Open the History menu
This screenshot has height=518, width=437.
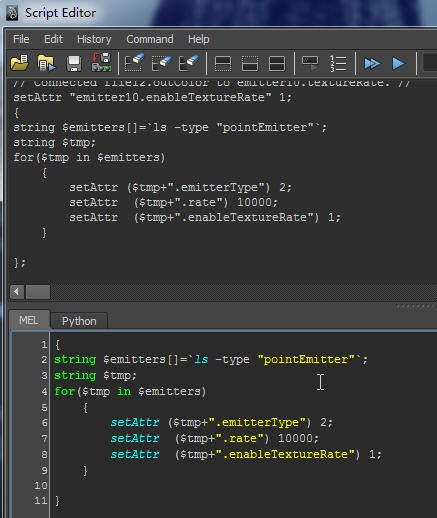[x=94, y=39]
